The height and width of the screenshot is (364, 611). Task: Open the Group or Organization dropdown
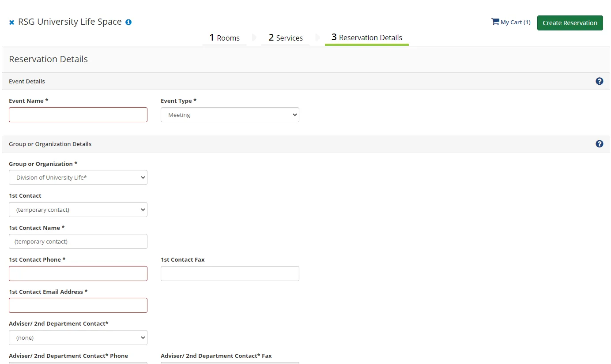click(x=78, y=177)
